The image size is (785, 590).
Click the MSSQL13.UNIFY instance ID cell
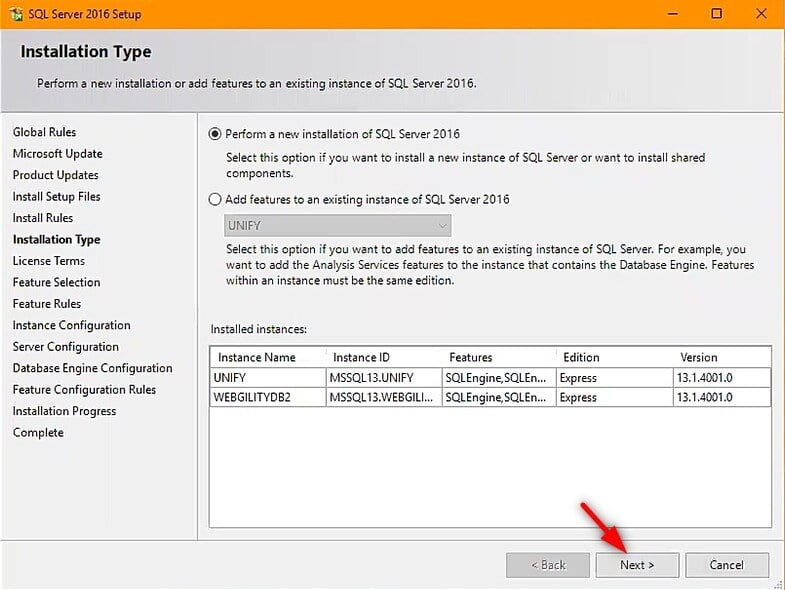coord(384,378)
